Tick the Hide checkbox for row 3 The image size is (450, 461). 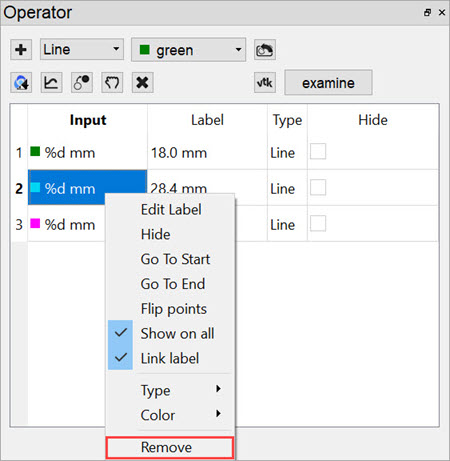(318, 223)
